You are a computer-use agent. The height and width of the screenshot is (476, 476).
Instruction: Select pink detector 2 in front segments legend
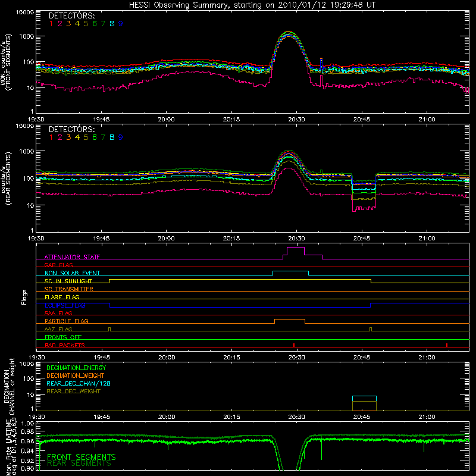(60, 24)
